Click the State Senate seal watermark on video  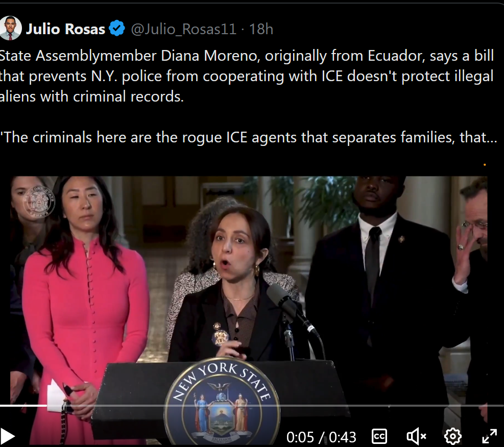click(39, 202)
